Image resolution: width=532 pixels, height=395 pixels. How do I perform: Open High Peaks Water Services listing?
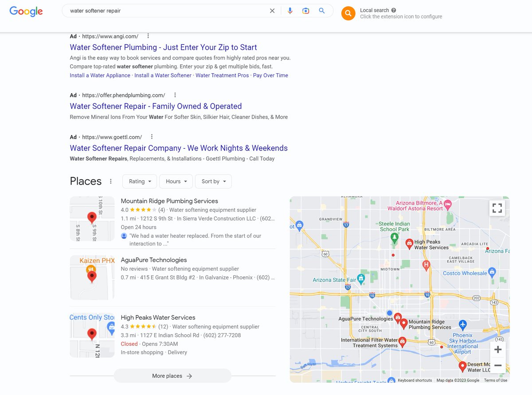pyautogui.click(x=158, y=318)
